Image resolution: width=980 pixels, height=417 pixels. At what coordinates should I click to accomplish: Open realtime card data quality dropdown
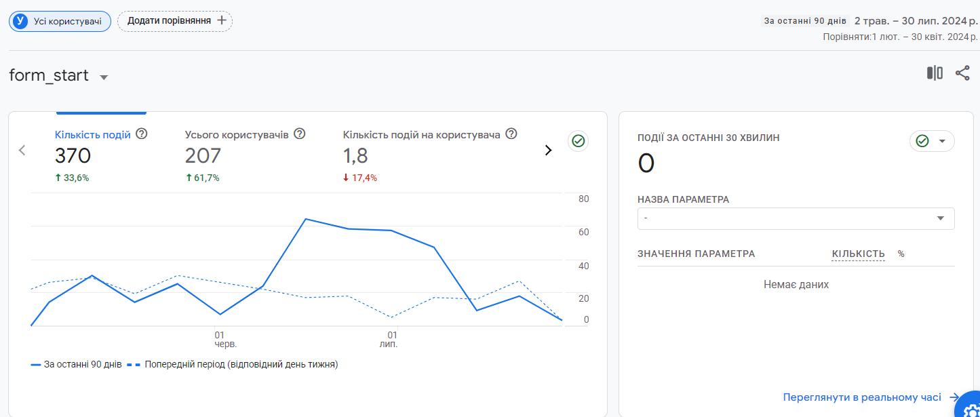(x=931, y=141)
